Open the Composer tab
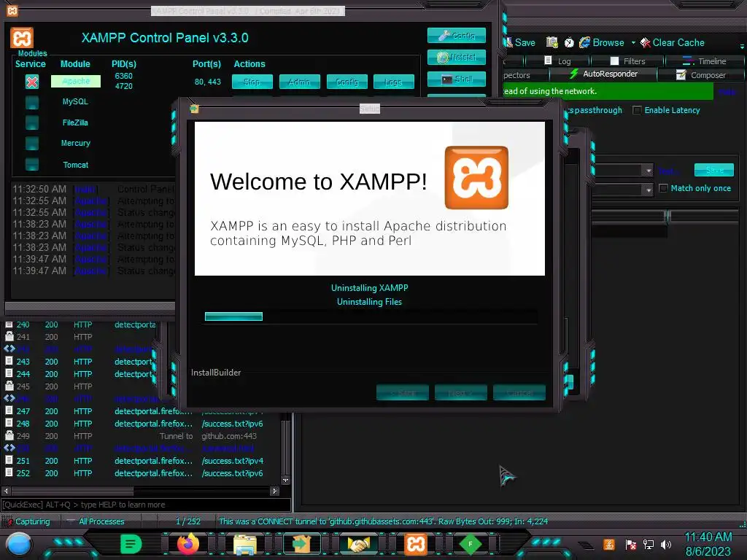 pos(701,75)
